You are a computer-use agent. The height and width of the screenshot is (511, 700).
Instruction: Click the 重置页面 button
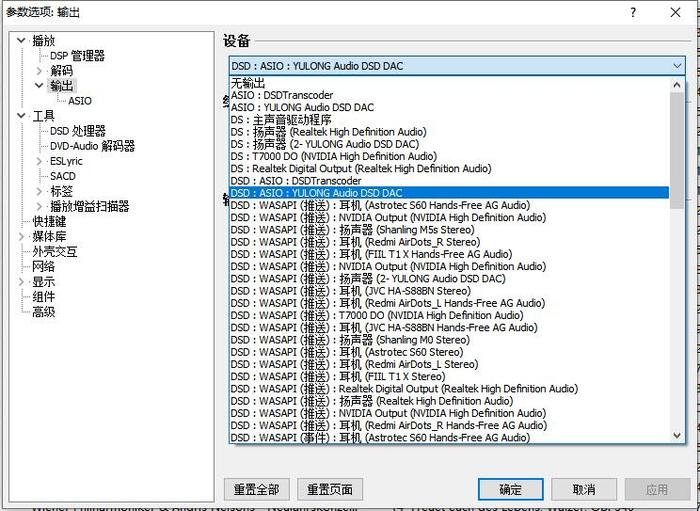click(330, 490)
